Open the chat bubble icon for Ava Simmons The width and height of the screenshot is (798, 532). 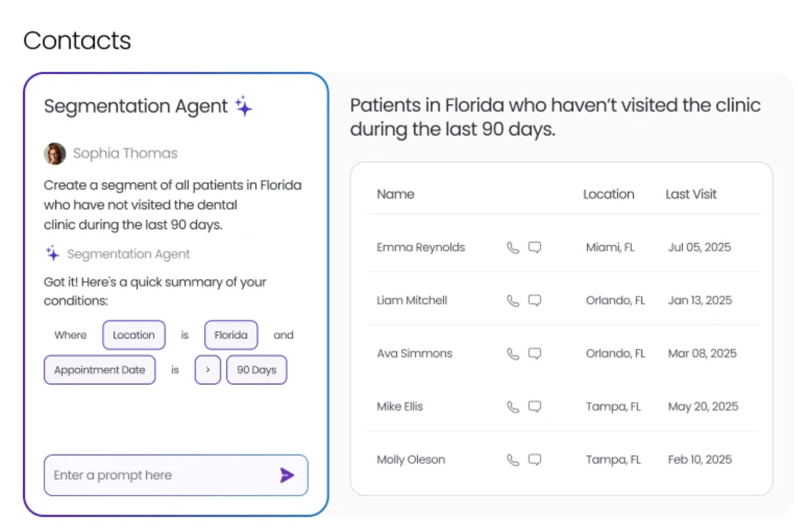(x=534, y=354)
